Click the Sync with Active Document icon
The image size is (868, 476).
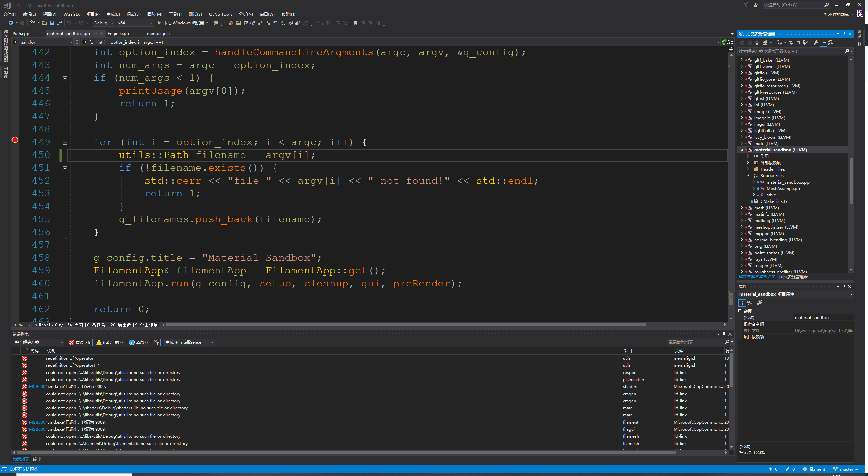tap(791, 43)
